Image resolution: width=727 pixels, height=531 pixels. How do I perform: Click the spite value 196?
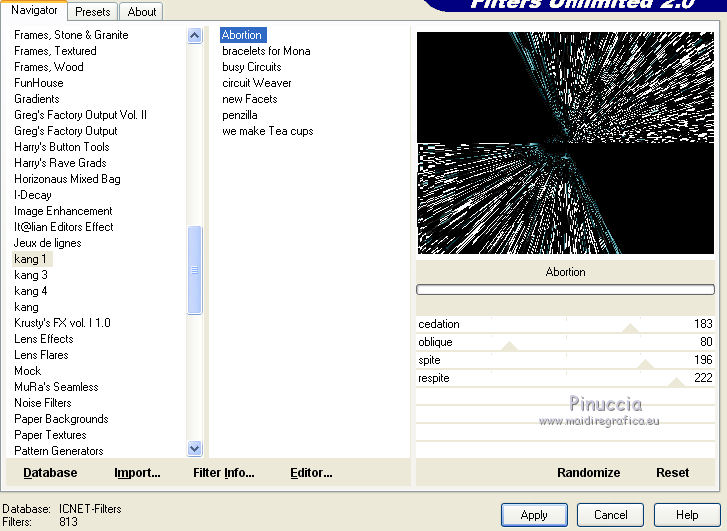703,360
